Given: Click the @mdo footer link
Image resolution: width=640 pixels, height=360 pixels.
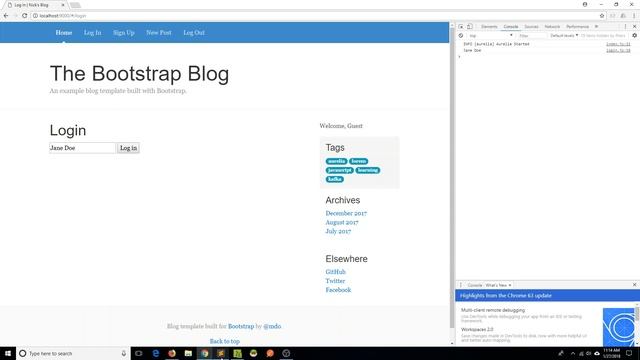Looking at the screenshot, I should pyautogui.click(x=272, y=326).
